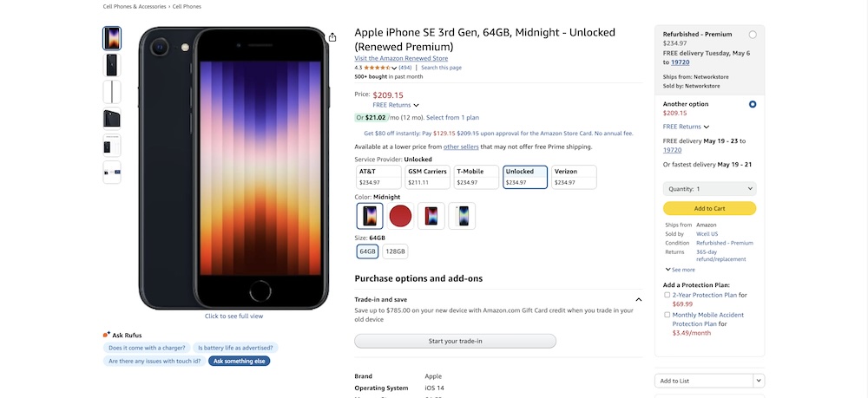868x398 pixels.
Task: Choose the 128GB size option
Action: (x=395, y=251)
